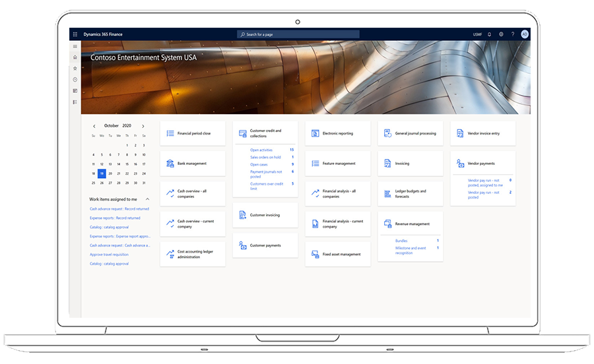The height and width of the screenshot is (364, 594).
Task: Open Favorites star icon in sidebar
Action: click(75, 69)
